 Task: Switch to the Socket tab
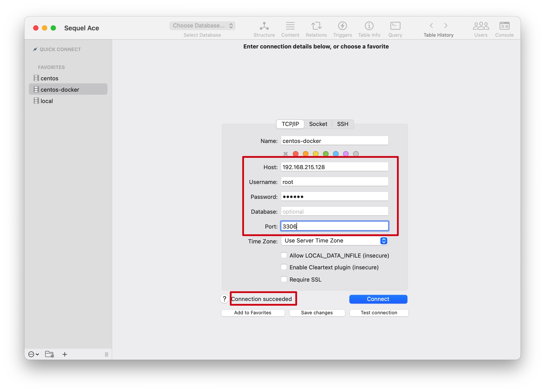[x=318, y=124]
